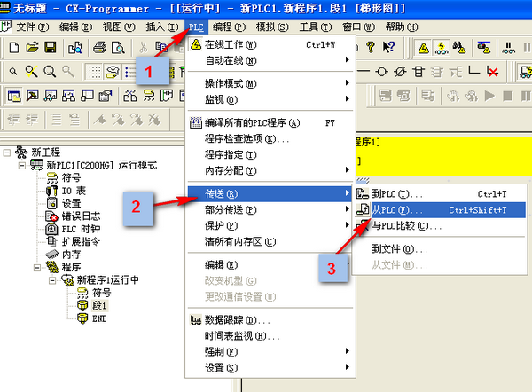Click the Print toolbar icon
Screen dimensions: 532x392
(99, 48)
